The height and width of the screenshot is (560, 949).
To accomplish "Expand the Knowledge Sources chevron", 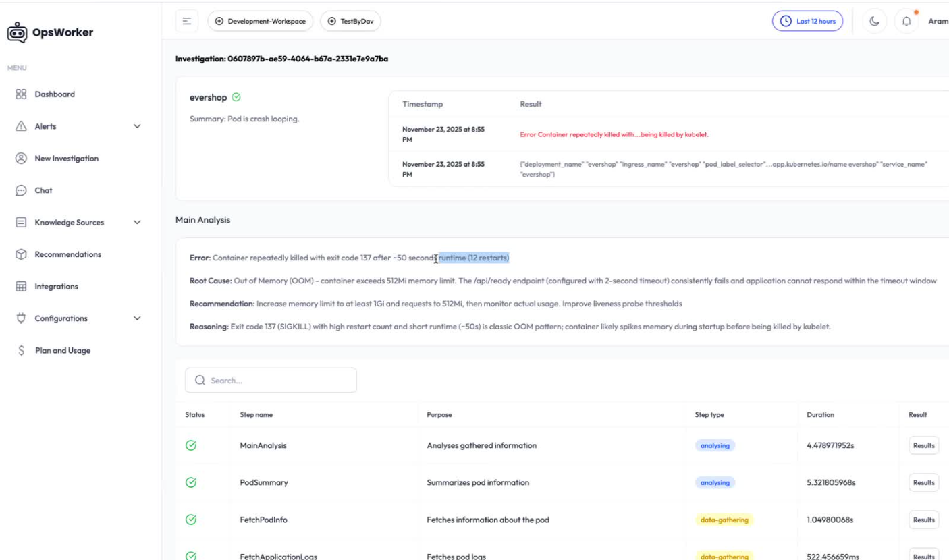I will [138, 223].
